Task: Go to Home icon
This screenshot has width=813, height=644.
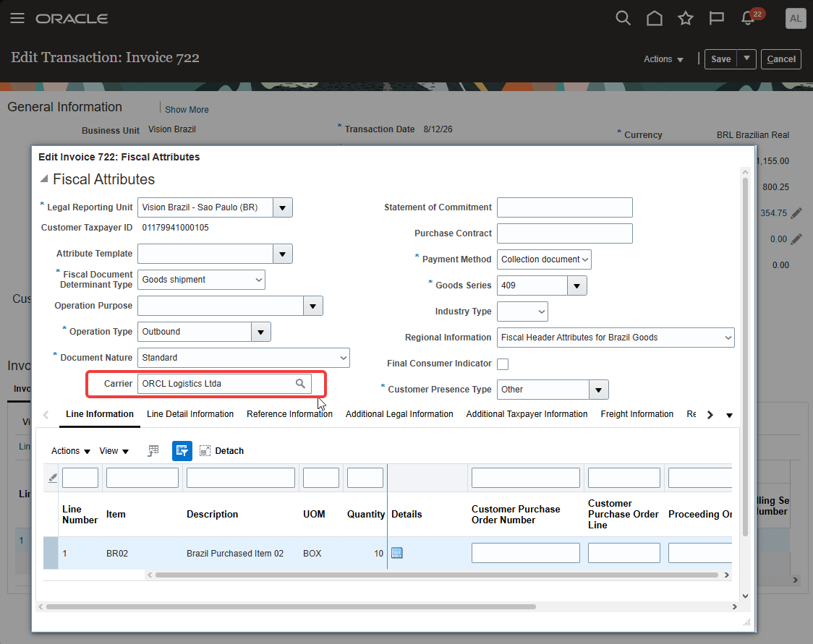Action: (x=655, y=18)
